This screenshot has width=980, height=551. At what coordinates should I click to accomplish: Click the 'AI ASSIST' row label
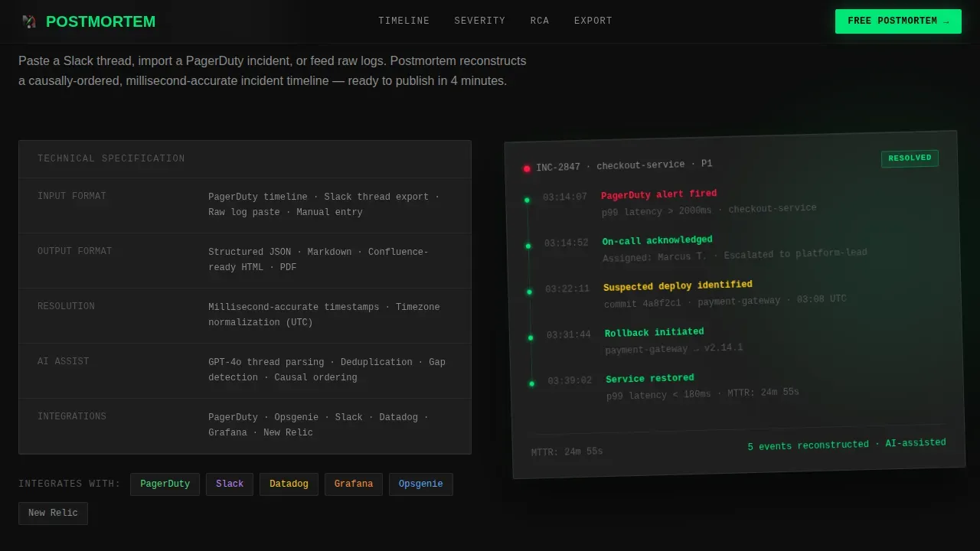pos(64,361)
